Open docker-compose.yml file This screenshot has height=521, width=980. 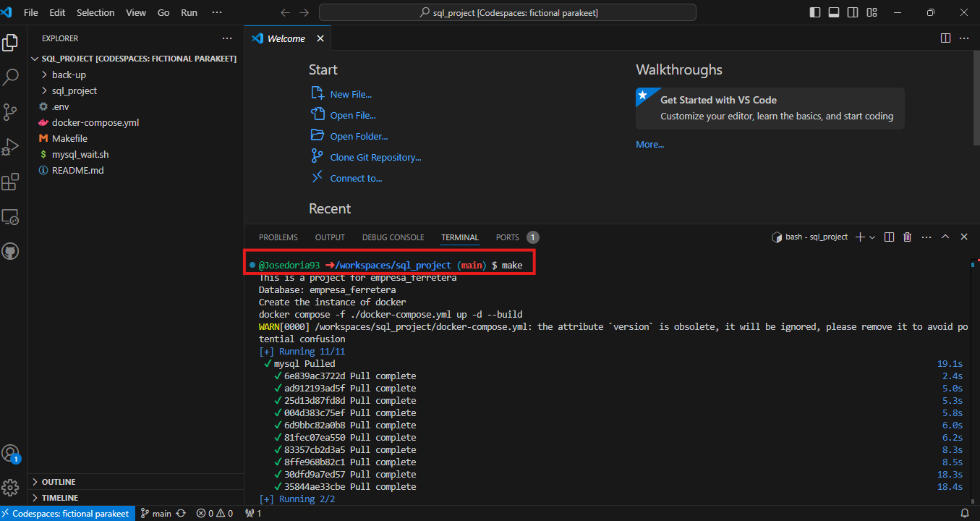point(136,122)
